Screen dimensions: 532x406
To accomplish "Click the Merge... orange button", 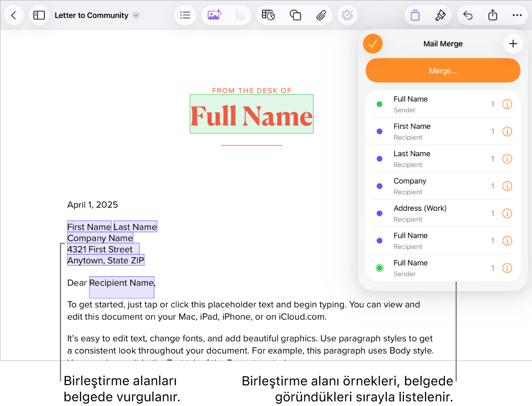I will [x=443, y=70].
